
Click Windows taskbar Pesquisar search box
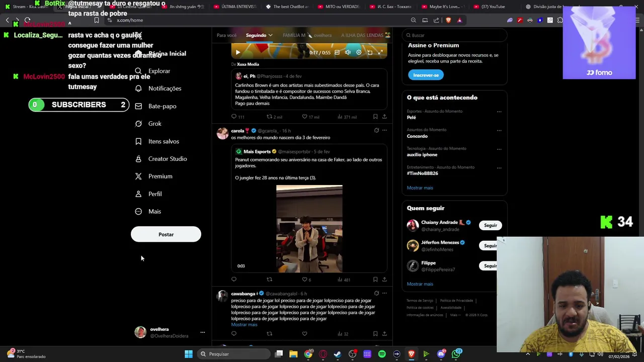click(x=234, y=354)
